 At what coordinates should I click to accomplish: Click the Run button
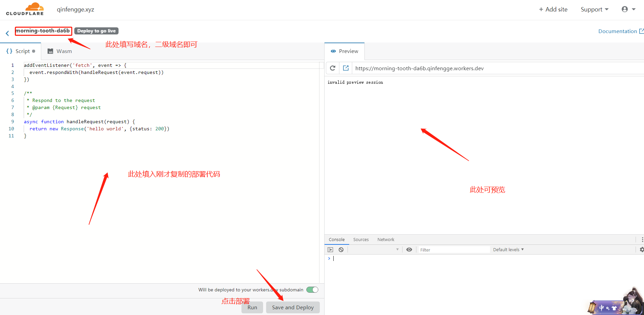tap(252, 307)
